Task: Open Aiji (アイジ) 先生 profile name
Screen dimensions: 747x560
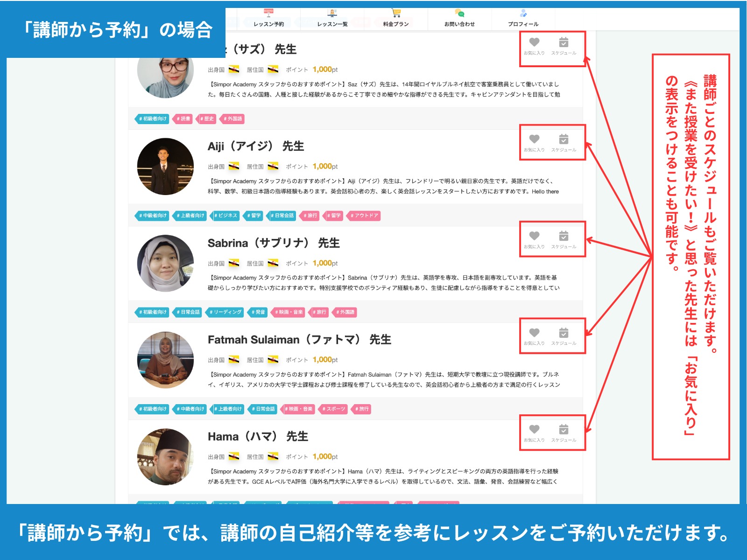Action: click(256, 146)
